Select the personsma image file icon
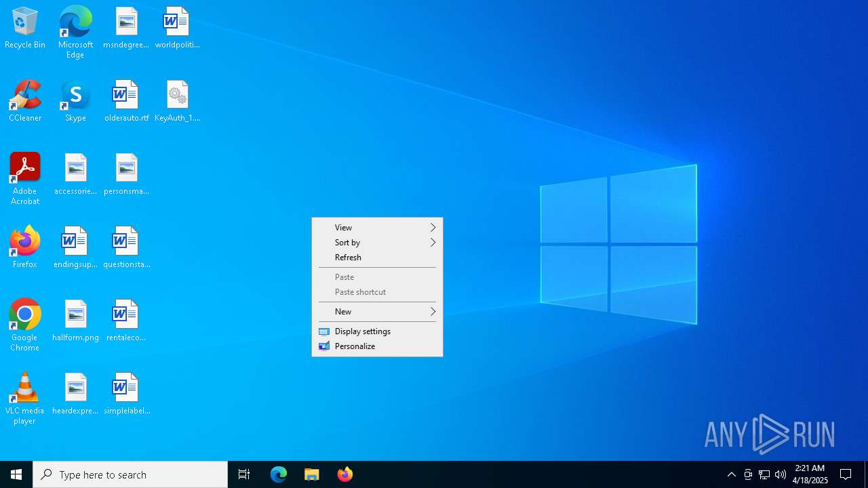 pyautogui.click(x=126, y=175)
